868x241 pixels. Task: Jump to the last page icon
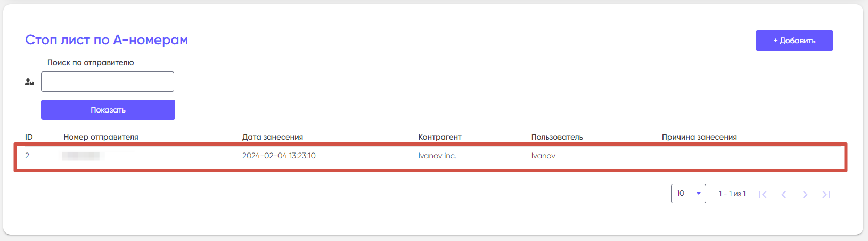826,195
